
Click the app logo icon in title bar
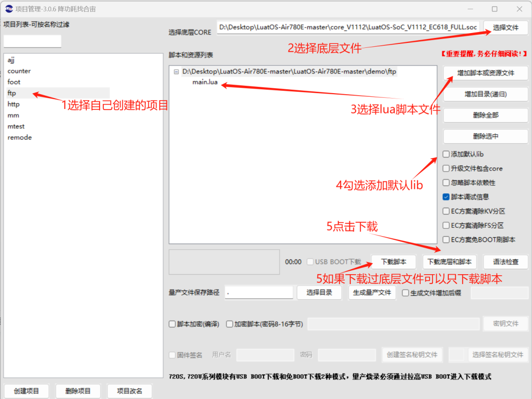tap(9, 9)
